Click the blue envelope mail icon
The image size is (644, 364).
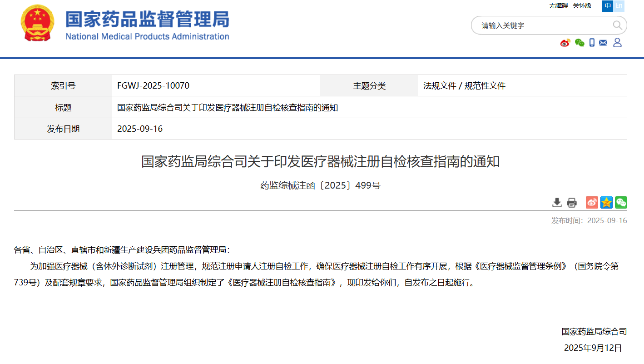point(603,43)
